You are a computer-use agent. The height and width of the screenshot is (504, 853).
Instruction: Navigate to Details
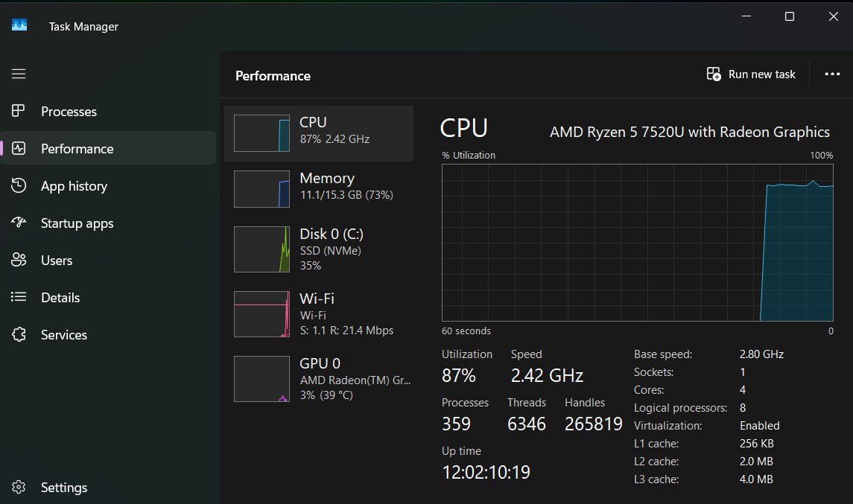pyautogui.click(x=109, y=298)
